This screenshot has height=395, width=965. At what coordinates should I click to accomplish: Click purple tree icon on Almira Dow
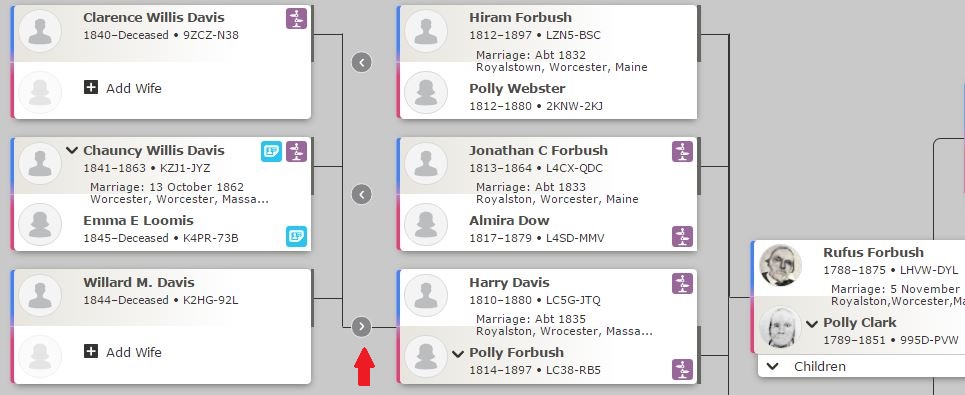tap(682, 236)
